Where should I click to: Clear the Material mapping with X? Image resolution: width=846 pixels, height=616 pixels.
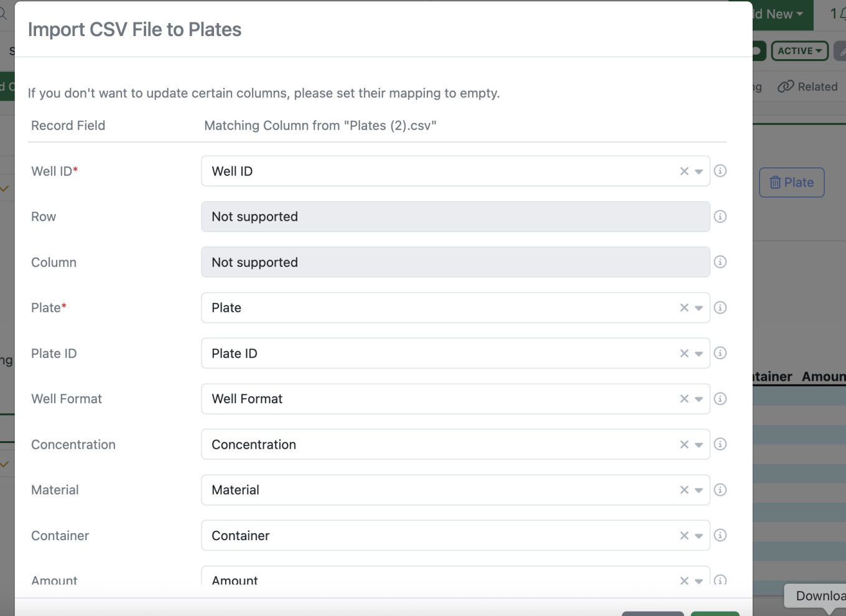[x=684, y=490]
